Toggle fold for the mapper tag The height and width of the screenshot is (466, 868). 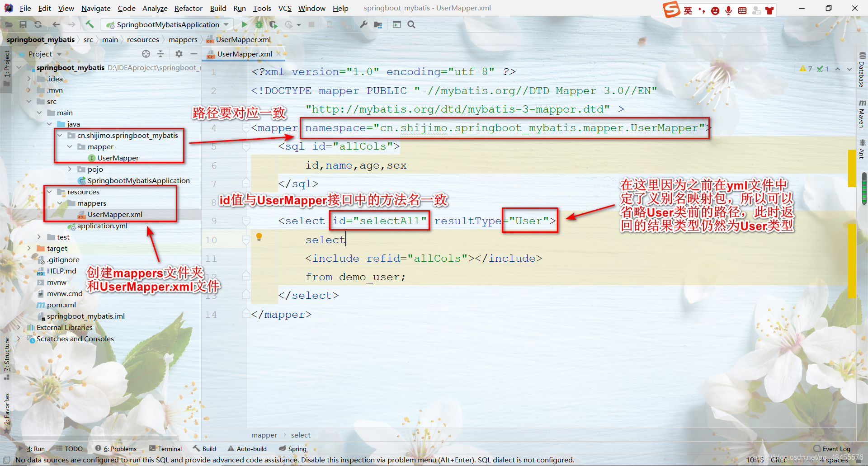click(246, 128)
